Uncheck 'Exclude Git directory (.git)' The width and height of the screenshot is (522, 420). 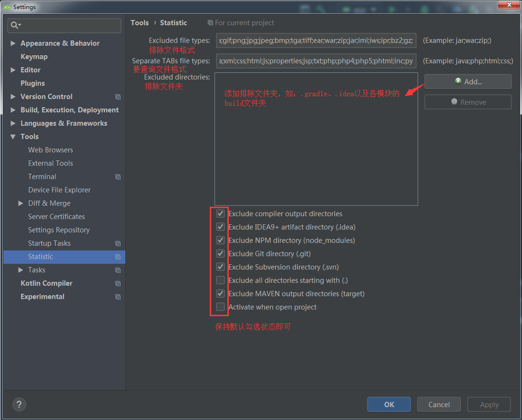tap(220, 253)
